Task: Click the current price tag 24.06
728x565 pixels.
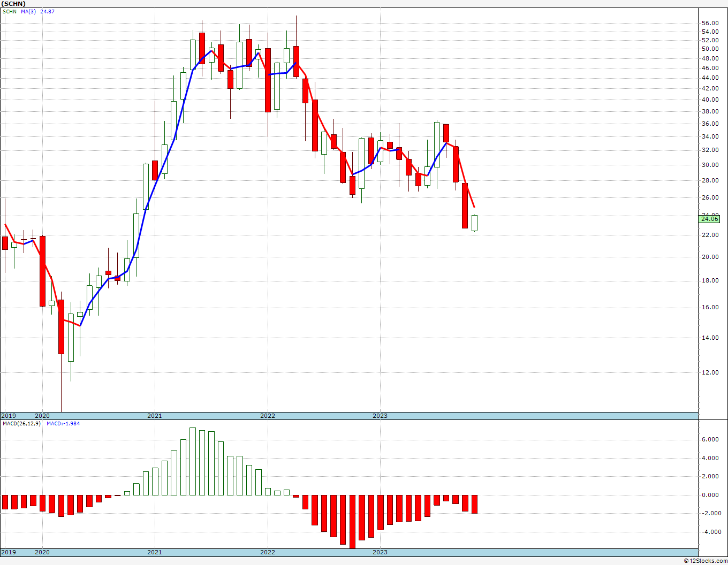Action: (709, 219)
